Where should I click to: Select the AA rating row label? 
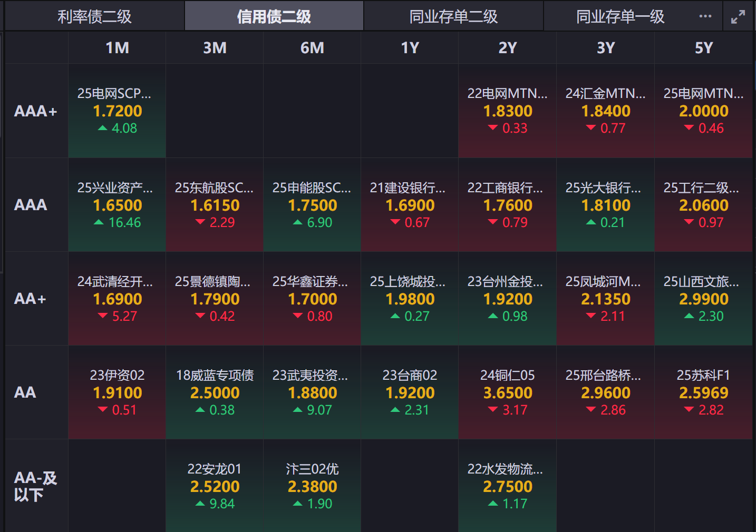click(x=25, y=392)
